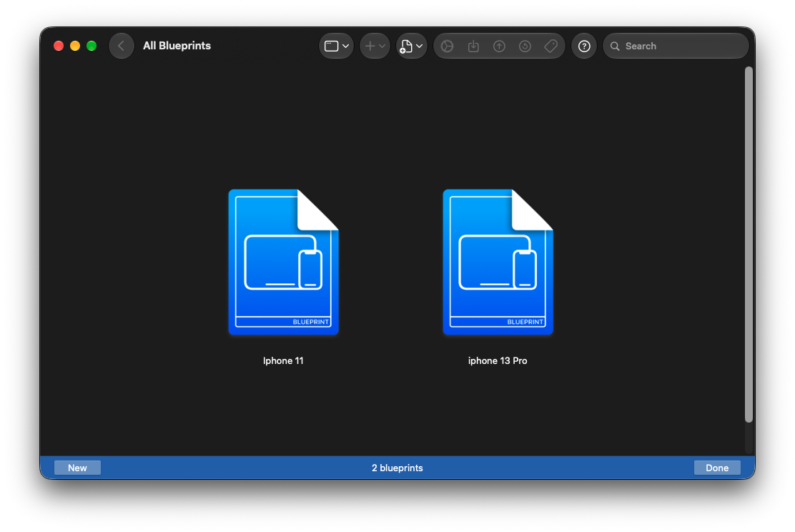Open Help with the question mark
795x532 pixels.
tap(584, 46)
